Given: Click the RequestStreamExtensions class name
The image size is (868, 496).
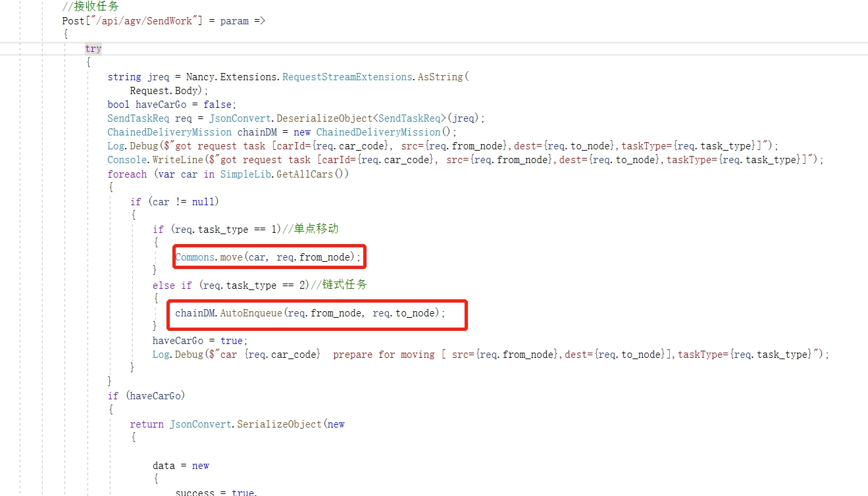Looking at the screenshot, I should pos(347,77).
